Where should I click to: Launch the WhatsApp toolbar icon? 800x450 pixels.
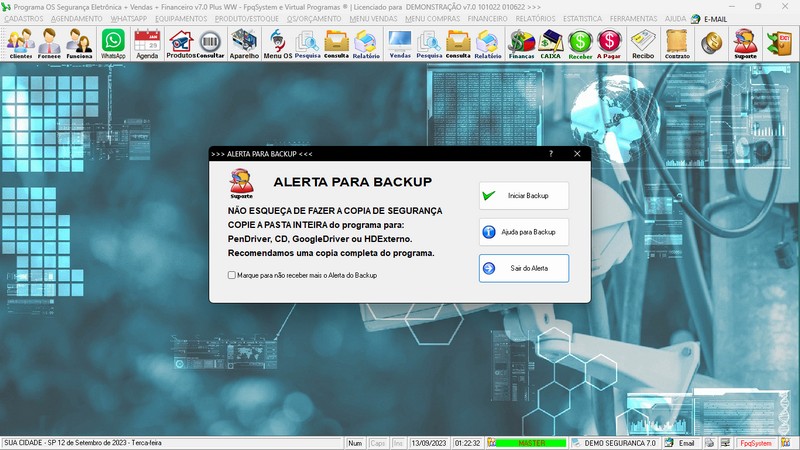(113, 44)
